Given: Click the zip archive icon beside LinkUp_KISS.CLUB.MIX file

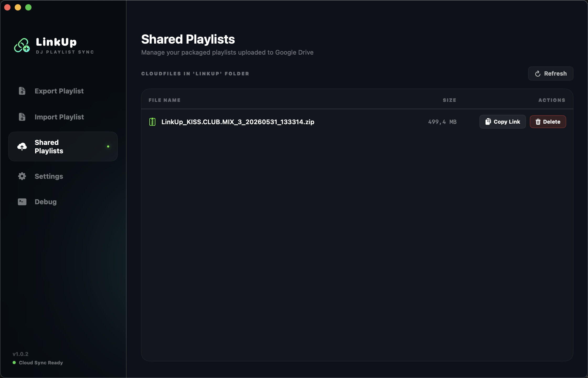Looking at the screenshot, I should [152, 122].
